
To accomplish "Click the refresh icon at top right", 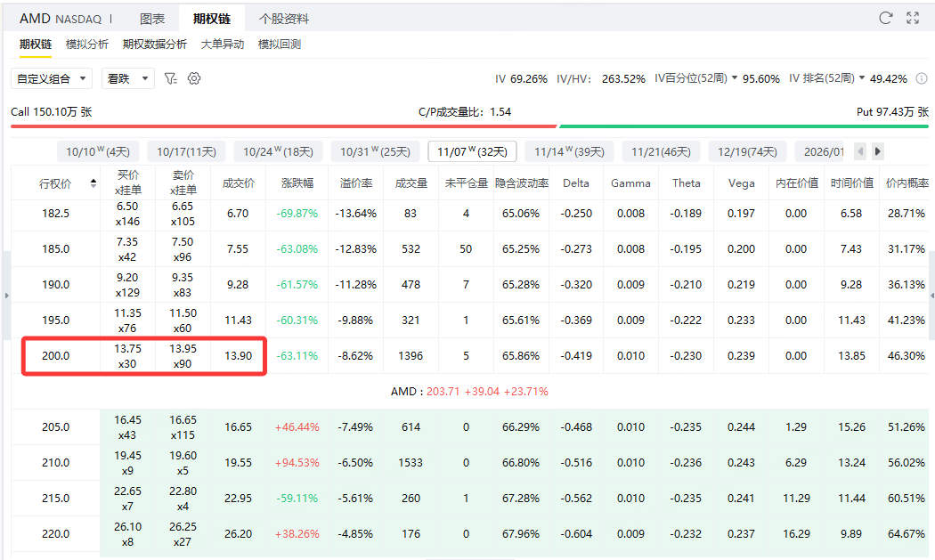I will 885,18.
